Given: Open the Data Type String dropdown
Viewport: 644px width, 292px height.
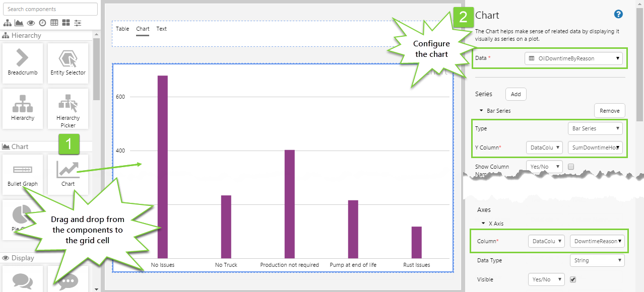Looking at the screenshot, I should point(597,260).
